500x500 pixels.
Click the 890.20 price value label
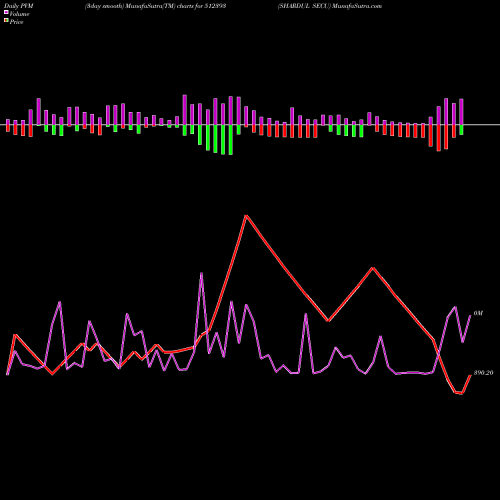(483, 373)
